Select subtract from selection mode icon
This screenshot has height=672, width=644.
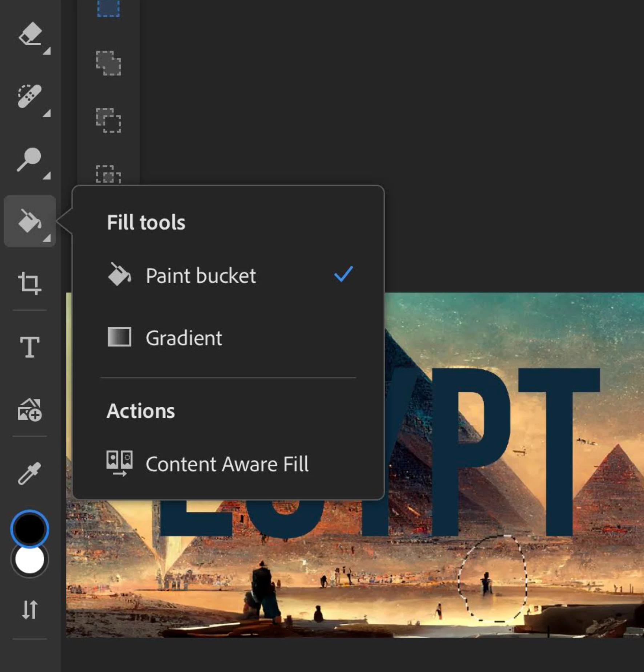pyautogui.click(x=108, y=120)
